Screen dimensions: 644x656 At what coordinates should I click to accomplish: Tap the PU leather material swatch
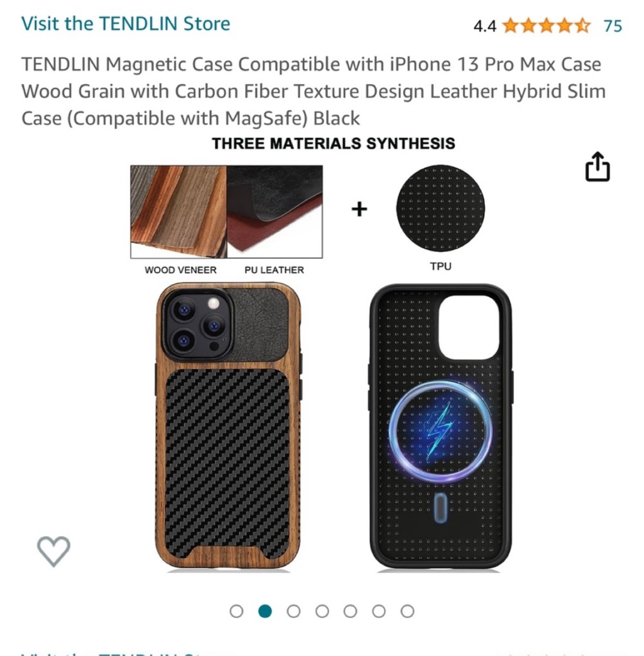(275, 212)
